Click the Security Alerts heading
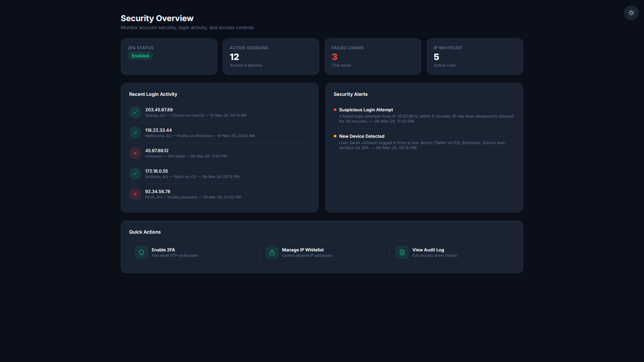Image resolution: width=644 pixels, height=362 pixels. click(x=351, y=94)
